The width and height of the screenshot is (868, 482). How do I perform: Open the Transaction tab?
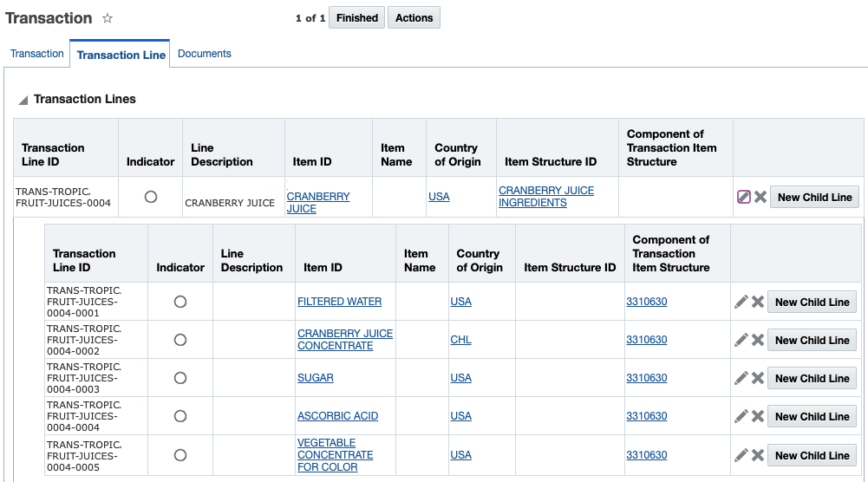coord(37,54)
